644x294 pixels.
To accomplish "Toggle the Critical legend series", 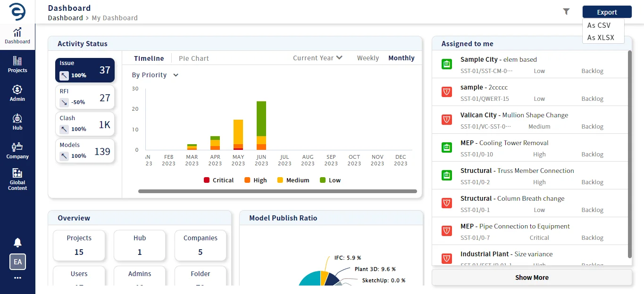I will tap(218, 180).
